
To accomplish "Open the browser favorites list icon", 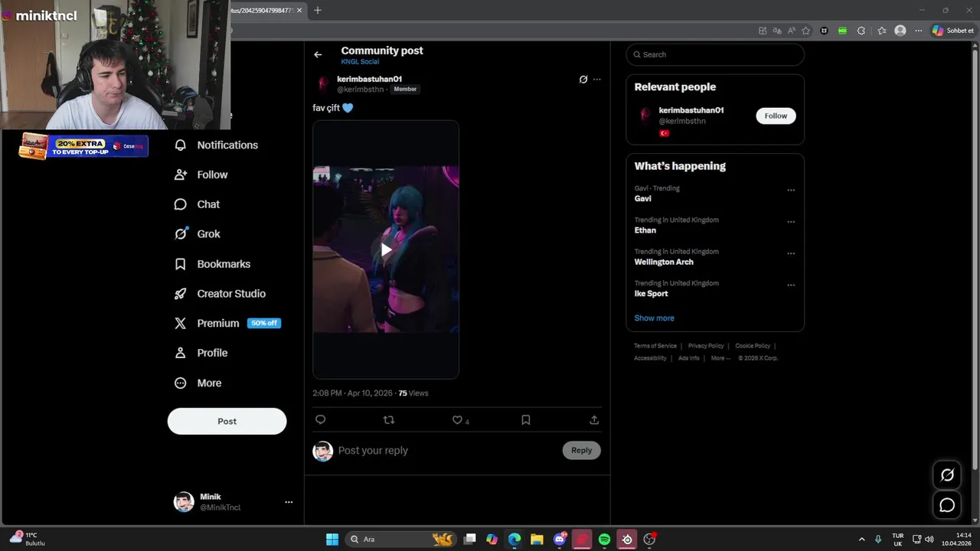I will (881, 31).
